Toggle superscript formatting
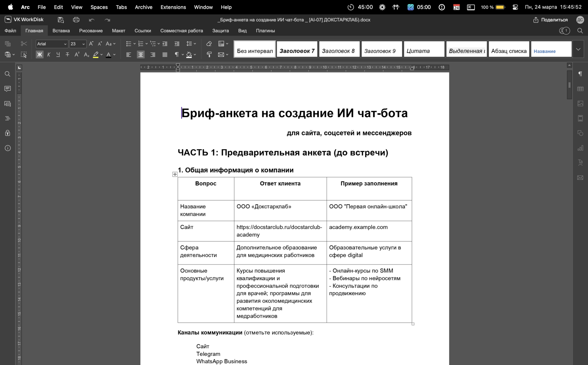The width and height of the screenshot is (588, 365). click(77, 55)
